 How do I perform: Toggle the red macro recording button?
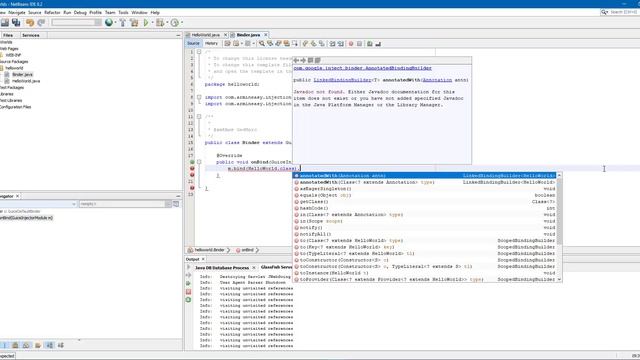[351, 43]
